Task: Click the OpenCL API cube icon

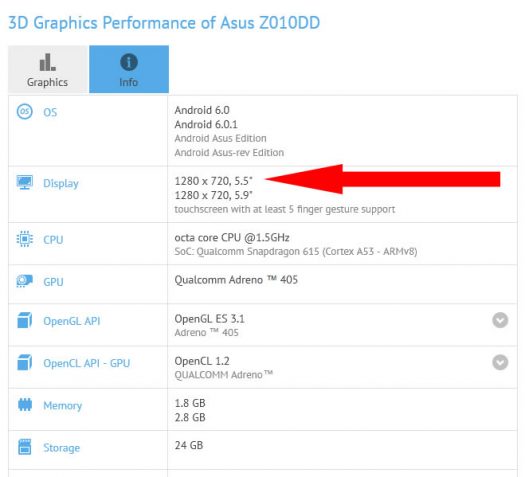Action: (x=24, y=363)
